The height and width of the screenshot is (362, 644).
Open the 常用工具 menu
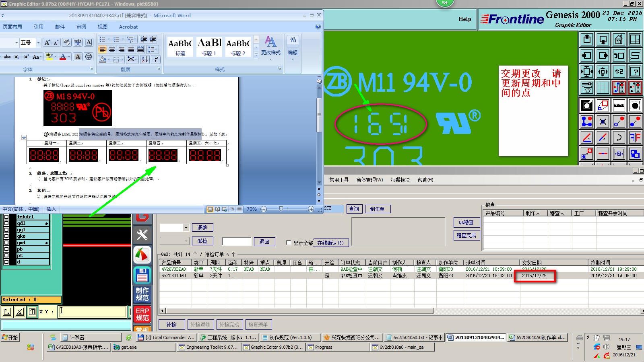[x=339, y=180]
